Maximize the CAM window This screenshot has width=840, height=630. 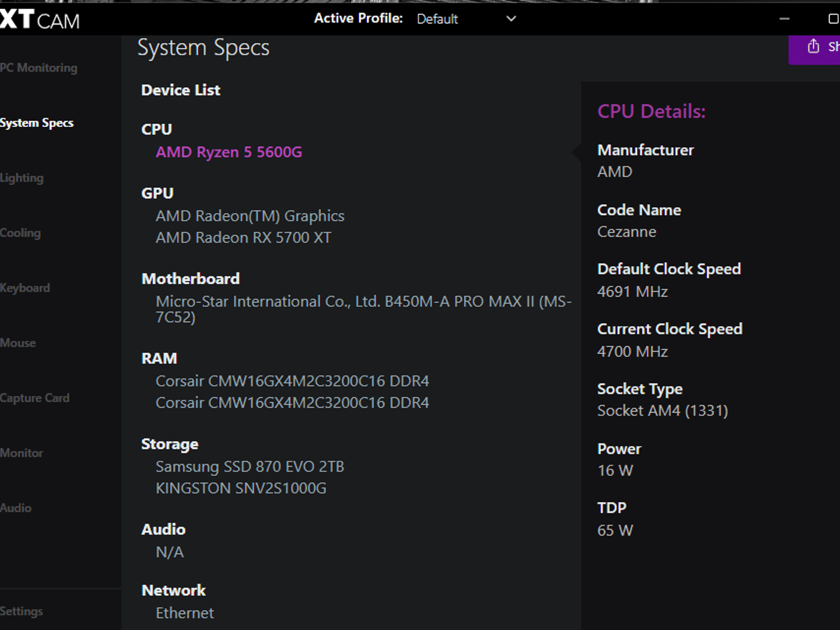(833, 18)
